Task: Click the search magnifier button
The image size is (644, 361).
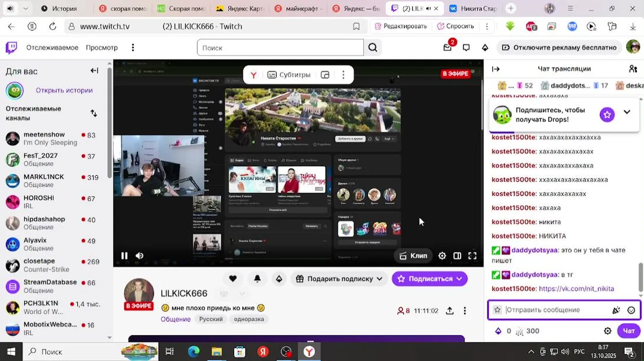Action: pos(373,48)
